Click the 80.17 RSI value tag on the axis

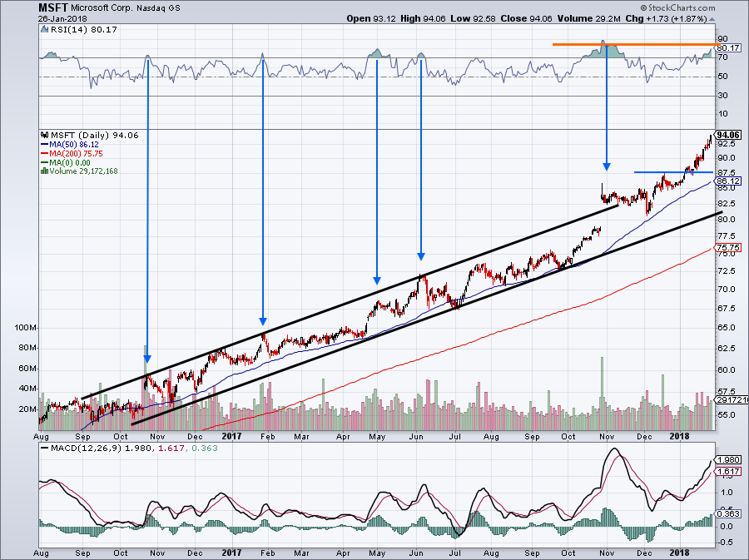click(x=728, y=47)
